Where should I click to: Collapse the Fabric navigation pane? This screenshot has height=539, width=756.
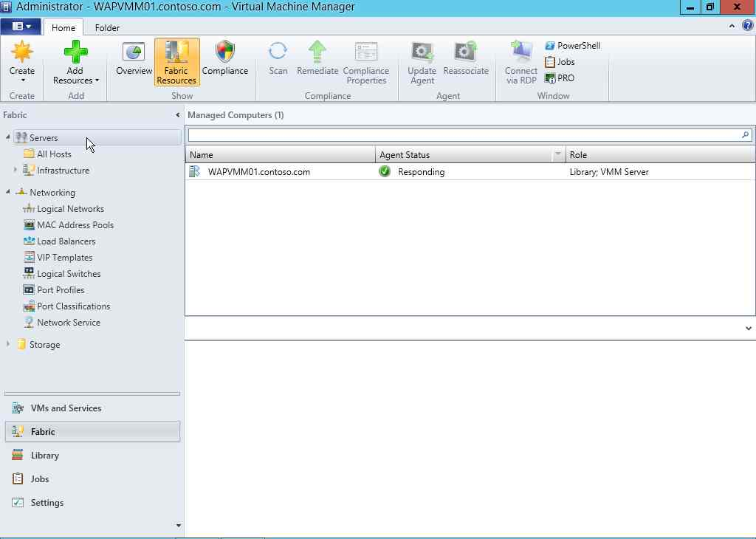[x=177, y=115]
